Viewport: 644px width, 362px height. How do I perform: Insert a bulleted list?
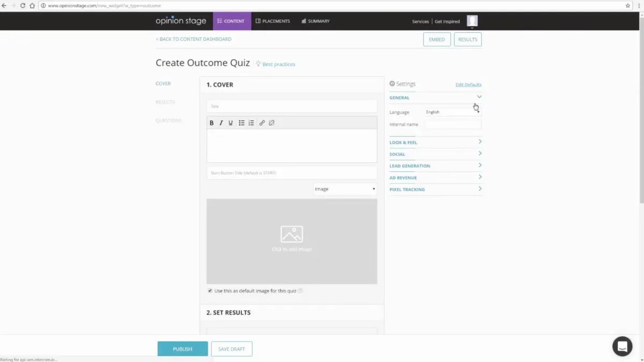tap(241, 123)
